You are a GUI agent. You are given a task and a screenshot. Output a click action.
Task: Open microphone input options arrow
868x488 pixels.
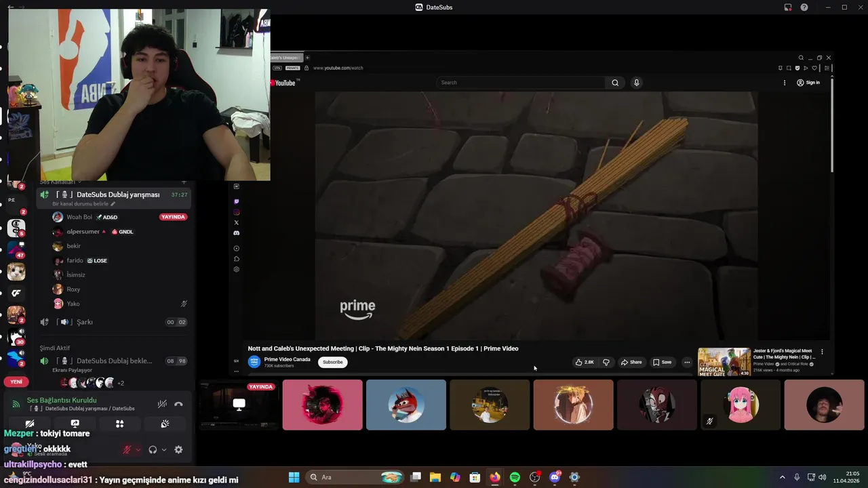(x=138, y=449)
